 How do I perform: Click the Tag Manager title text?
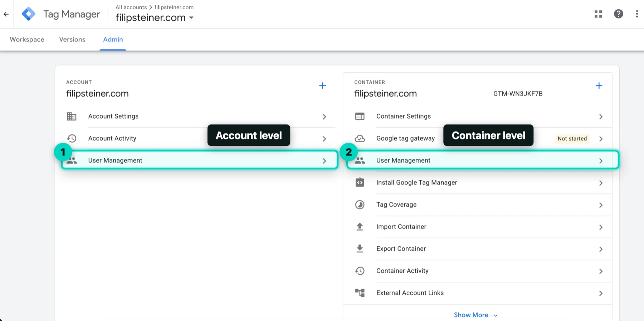point(72,14)
